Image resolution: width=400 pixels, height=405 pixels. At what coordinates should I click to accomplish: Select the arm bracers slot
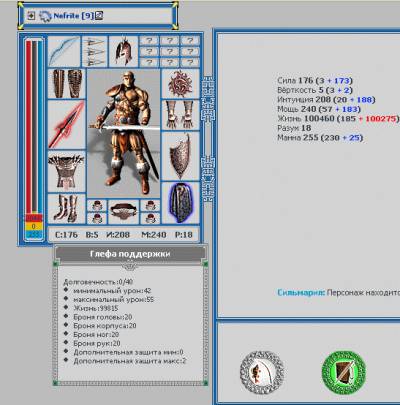pyautogui.click(x=67, y=84)
